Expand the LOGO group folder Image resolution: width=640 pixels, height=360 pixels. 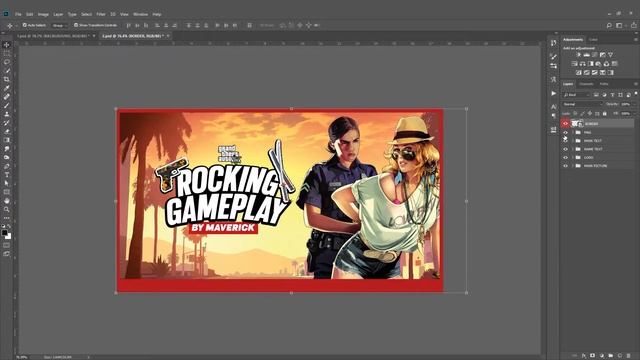click(x=573, y=157)
